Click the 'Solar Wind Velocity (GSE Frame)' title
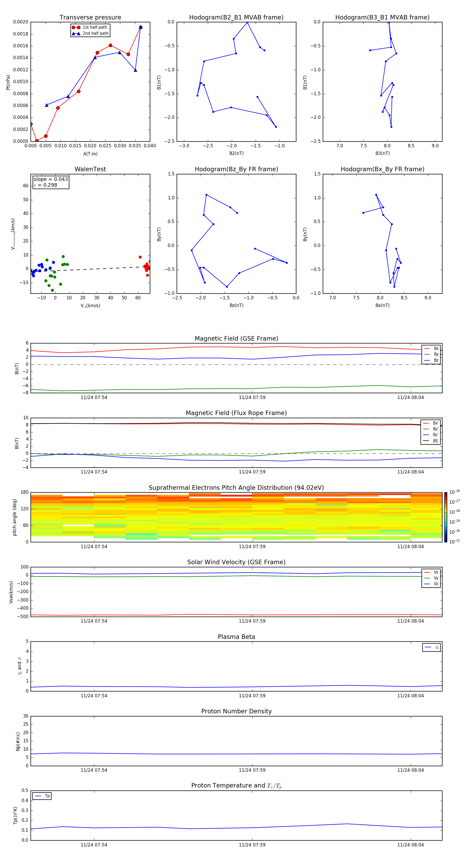473x868 pixels. [x=236, y=562]
